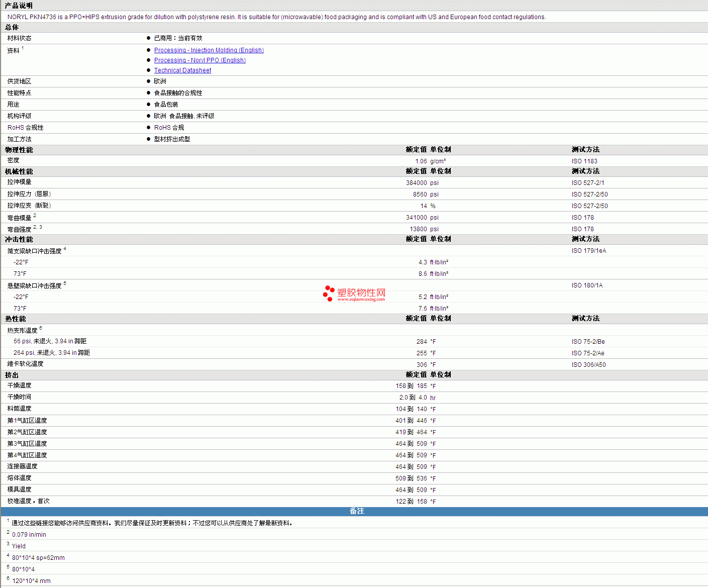This screenshot has height=588, width=708.
Task: Click the 第1气缸区温度 row label
Action: pyautogui.click(x=27, y=421)
